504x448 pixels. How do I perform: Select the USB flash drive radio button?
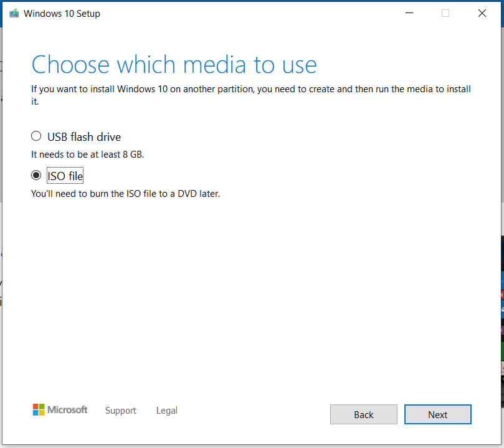tap(36, 136)
